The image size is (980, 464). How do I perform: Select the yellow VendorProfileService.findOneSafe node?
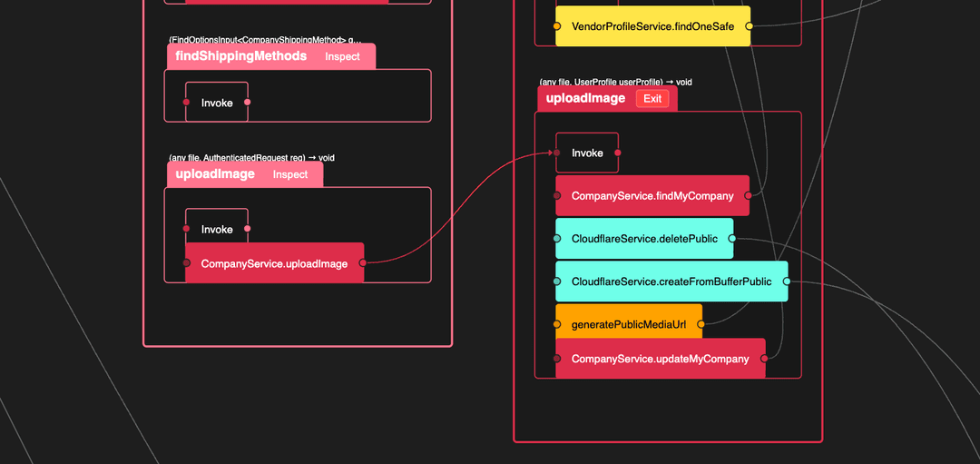tap(652, 26)
